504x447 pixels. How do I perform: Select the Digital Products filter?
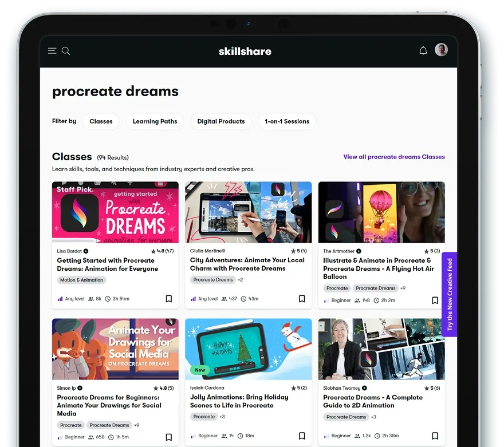coord(221,121)
